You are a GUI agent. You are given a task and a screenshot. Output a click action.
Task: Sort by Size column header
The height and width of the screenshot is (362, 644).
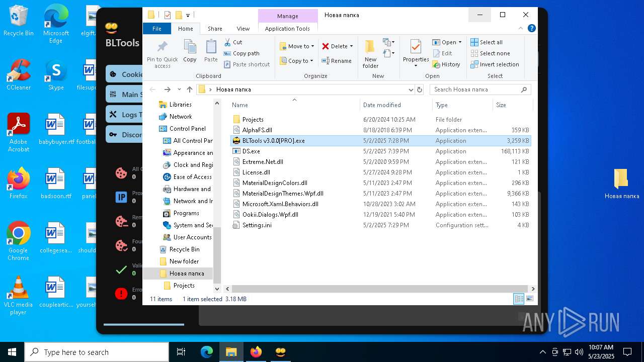(512, 105)
